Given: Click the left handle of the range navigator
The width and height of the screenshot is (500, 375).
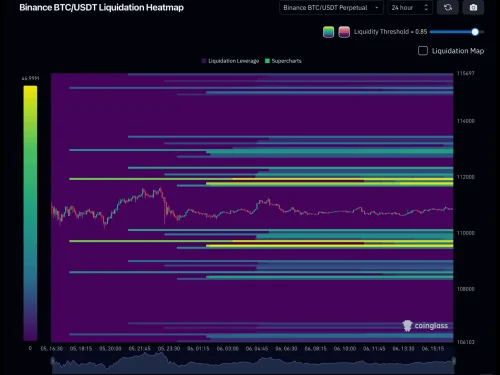Looking at the screenshot, I should (x=52, y=361).
